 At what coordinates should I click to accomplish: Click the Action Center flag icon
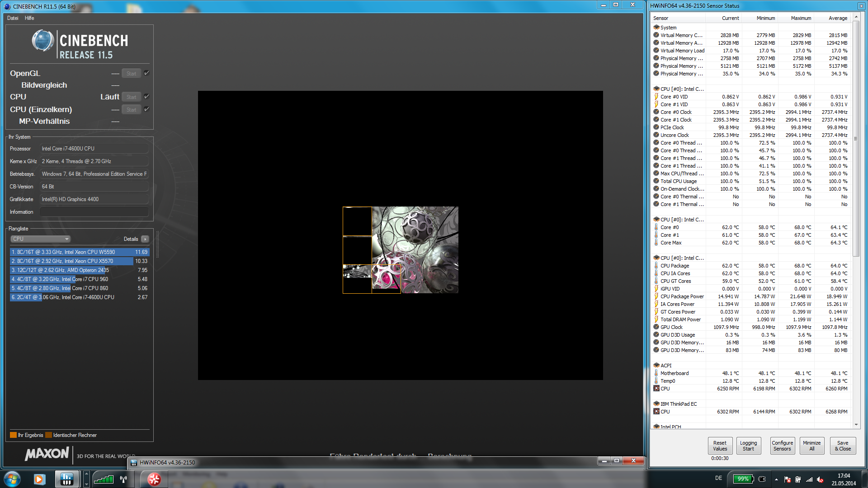pyautogui.click(x=787, y=479)
